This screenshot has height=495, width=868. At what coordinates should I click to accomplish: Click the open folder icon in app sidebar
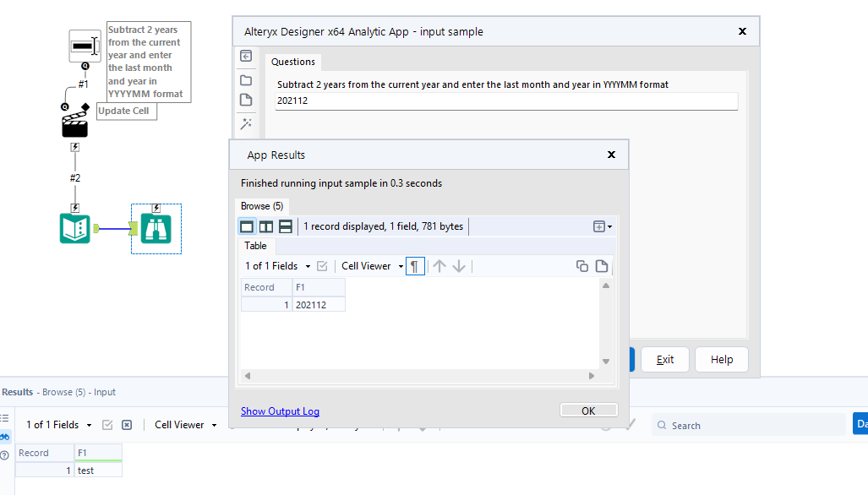(246, 80)
